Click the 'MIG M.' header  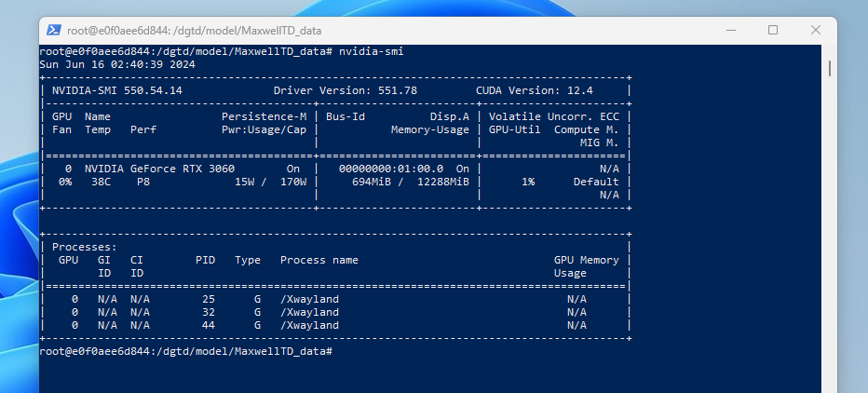click(x=600, y=142)
